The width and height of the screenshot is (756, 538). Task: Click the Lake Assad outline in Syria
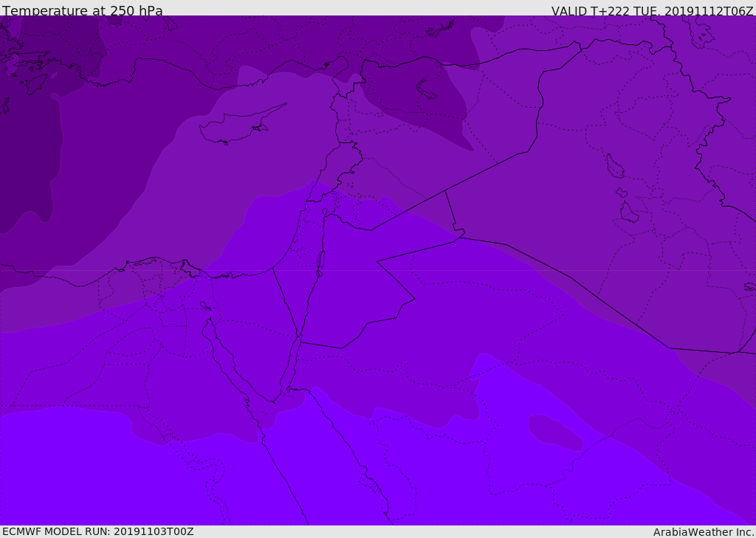(425, 90)
